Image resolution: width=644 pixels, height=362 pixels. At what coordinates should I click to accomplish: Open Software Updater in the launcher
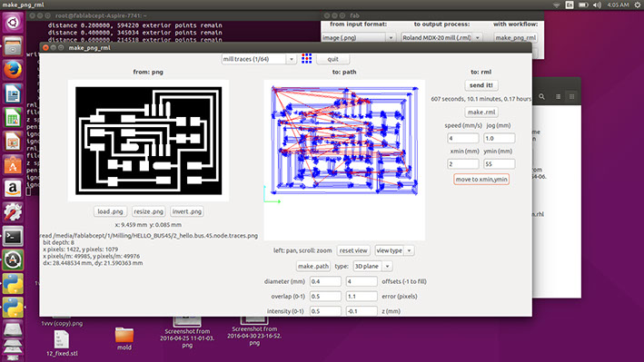pos(13,260)
